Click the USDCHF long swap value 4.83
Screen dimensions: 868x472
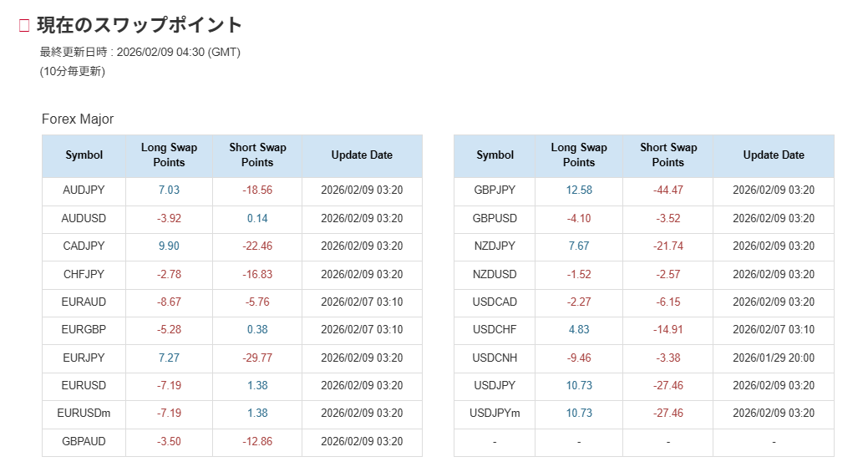(578, 330)
